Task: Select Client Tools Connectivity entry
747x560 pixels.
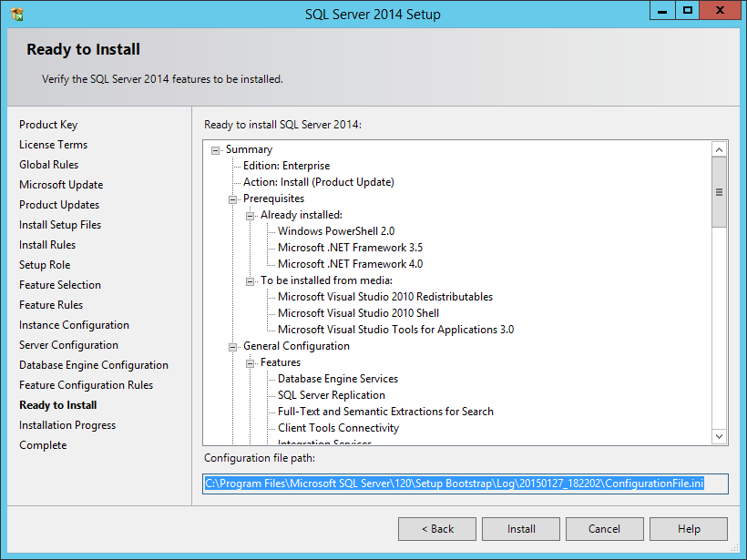Action: 337,427
